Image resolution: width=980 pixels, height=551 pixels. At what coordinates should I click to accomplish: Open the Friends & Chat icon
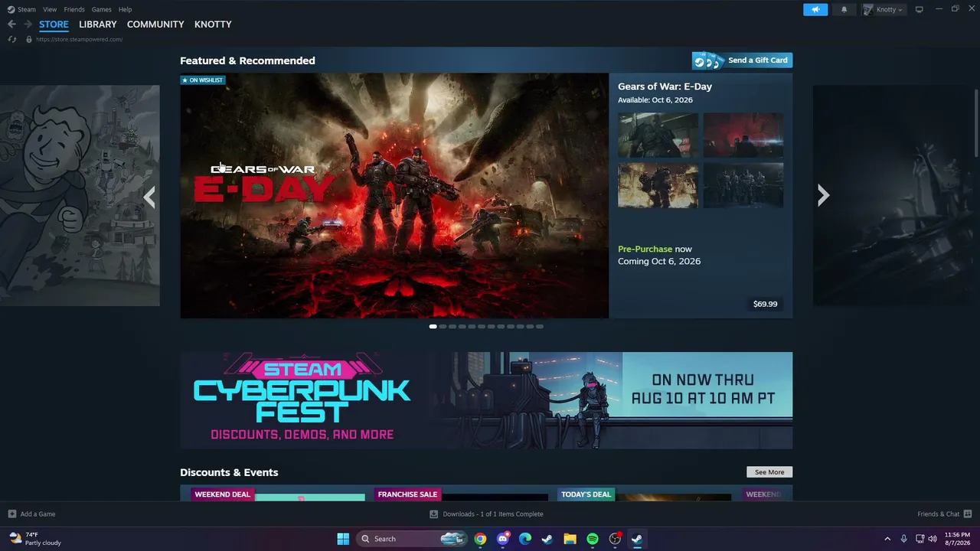click(x=968, y=514)
